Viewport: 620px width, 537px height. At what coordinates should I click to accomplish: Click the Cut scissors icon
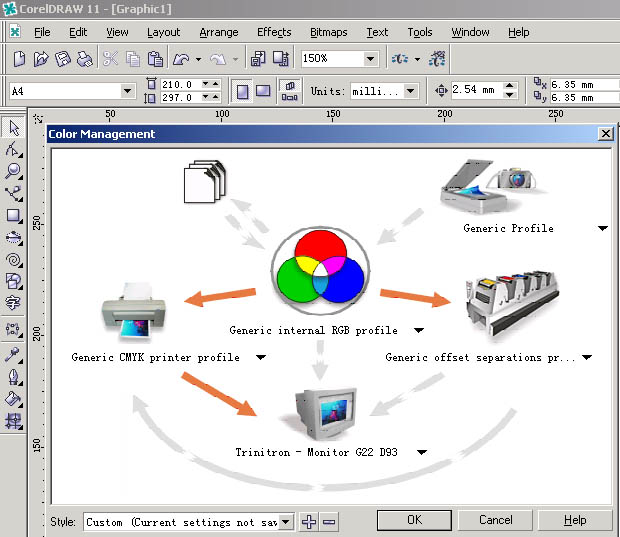pos(110,59)
